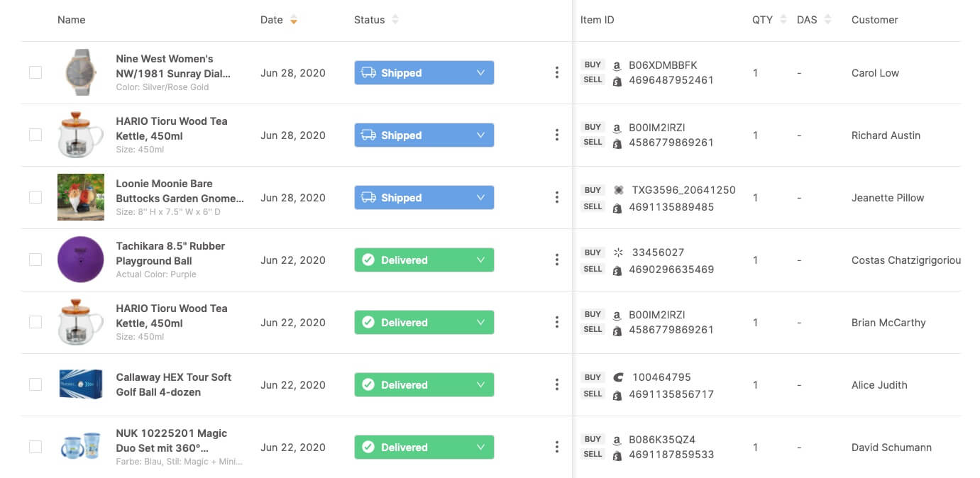Open Delivered status dropdown for Brian McCarthy's order
Viewport: 980px width, 478px height.
424,322
